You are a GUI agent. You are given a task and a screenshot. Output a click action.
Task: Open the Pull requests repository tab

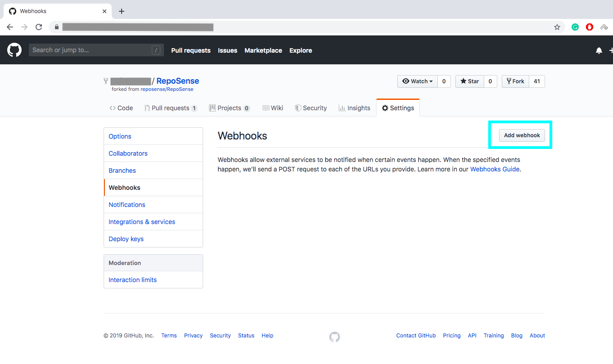pyautogui.click(x=170, y=108)
